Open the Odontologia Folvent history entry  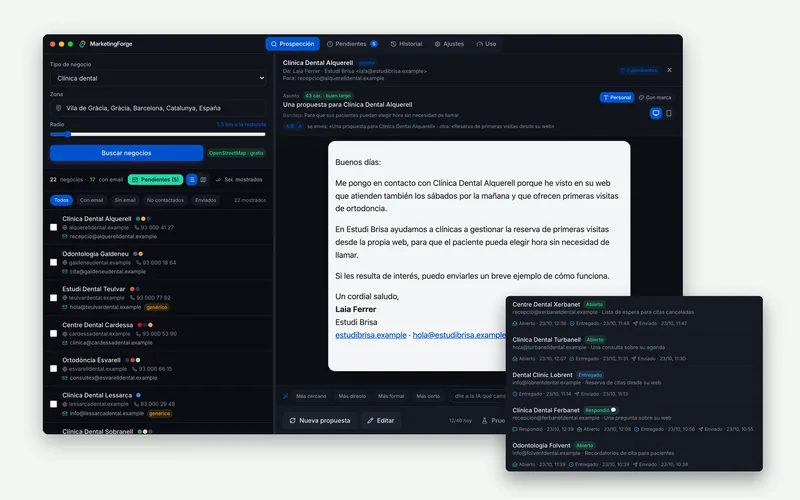point(634,455)
